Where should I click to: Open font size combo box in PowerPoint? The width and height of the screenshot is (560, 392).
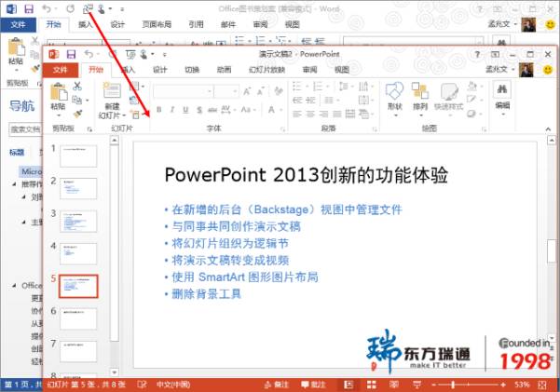tap(226, 92)
